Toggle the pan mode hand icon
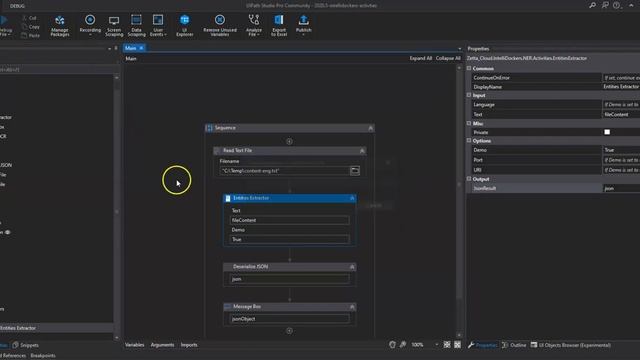Viewport: 640px width, 360px height. tap(392, 344)
